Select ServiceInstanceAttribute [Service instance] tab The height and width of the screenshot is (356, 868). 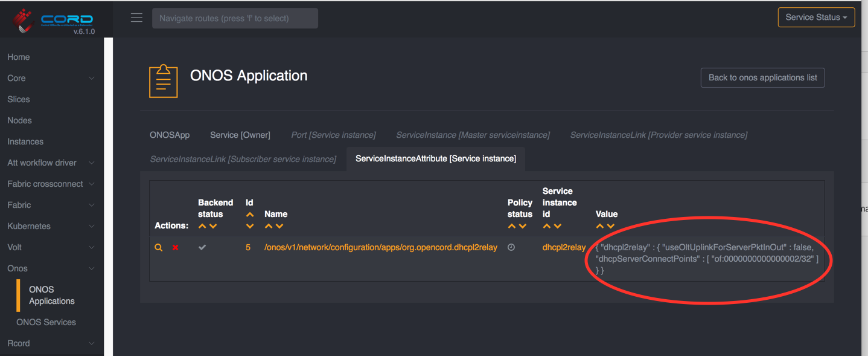click(436, 159)
